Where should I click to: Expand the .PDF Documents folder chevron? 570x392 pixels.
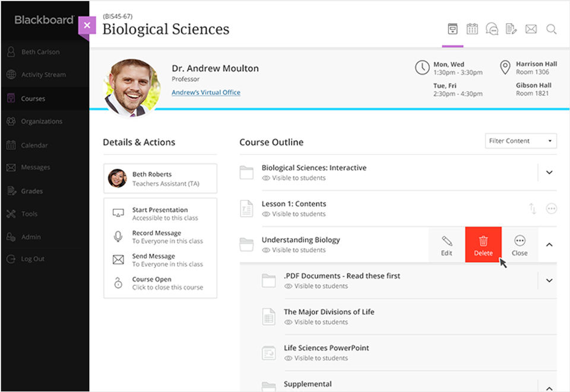pos(549,281)
